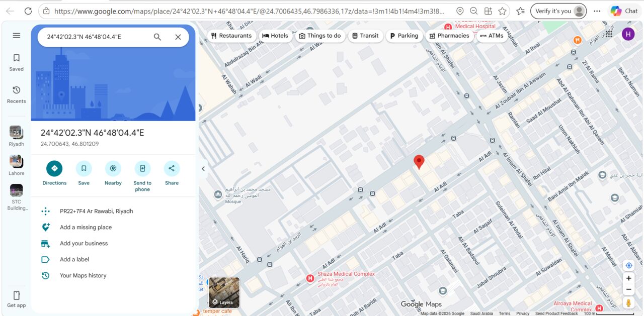Click the zoom magnifier in address bar
This screenshot has width=644, height=316.
(x=474, y=11)
